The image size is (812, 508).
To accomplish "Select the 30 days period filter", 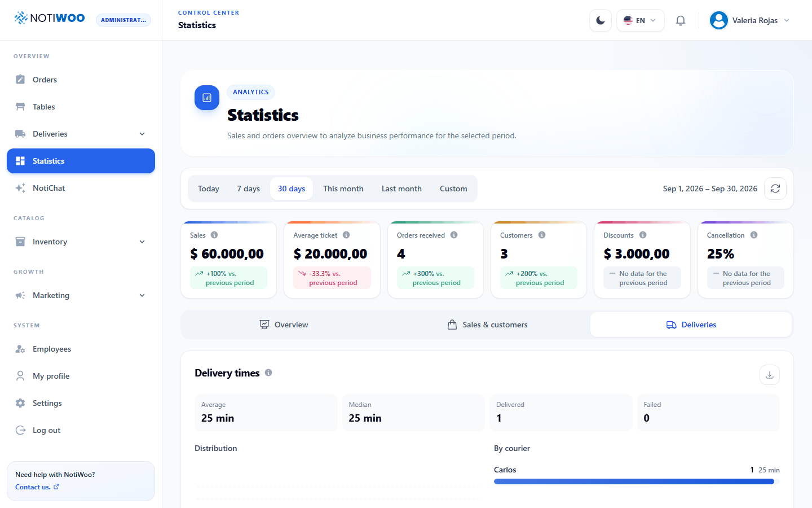I will [x=292, y=189].
